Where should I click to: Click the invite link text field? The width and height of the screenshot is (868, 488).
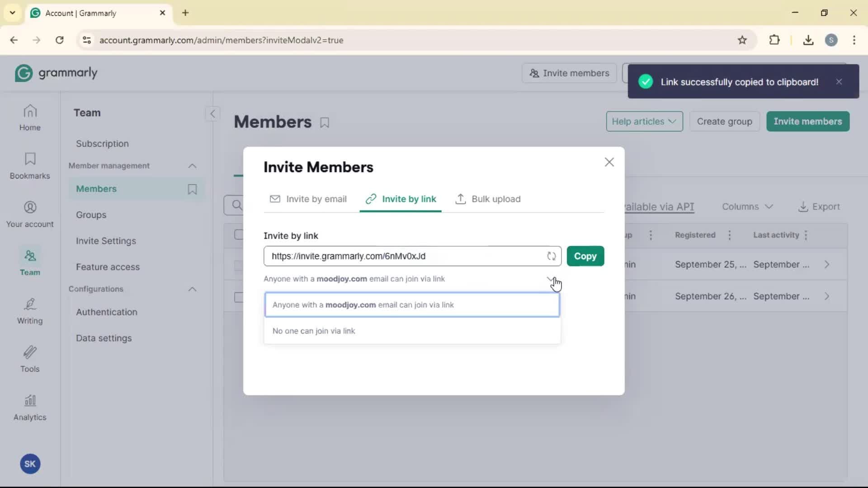[402, 256]
